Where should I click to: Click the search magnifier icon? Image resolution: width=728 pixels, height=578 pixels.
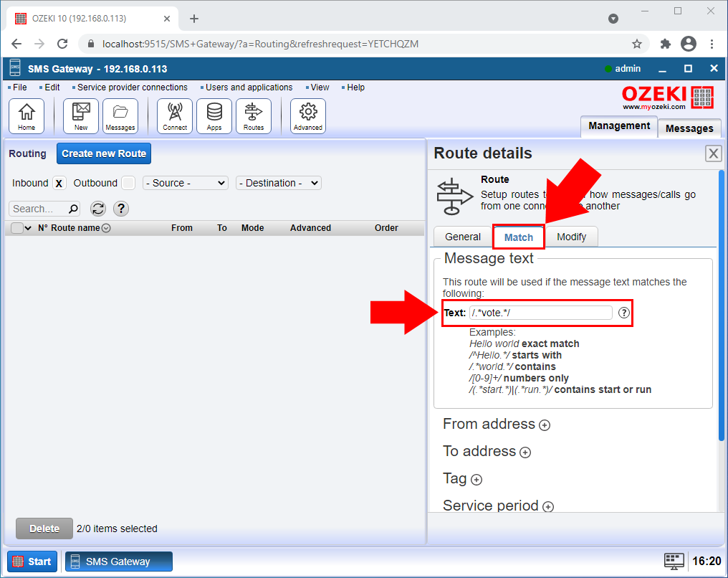tap(73, 209)
